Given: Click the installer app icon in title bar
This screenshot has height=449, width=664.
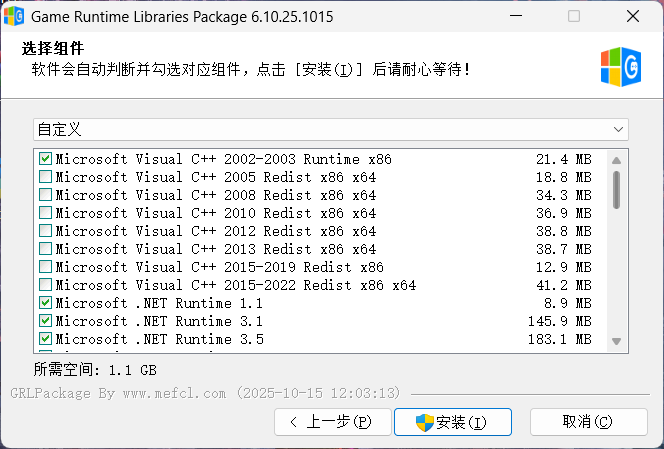Looking at the screenshot, I should click(14, 17).
